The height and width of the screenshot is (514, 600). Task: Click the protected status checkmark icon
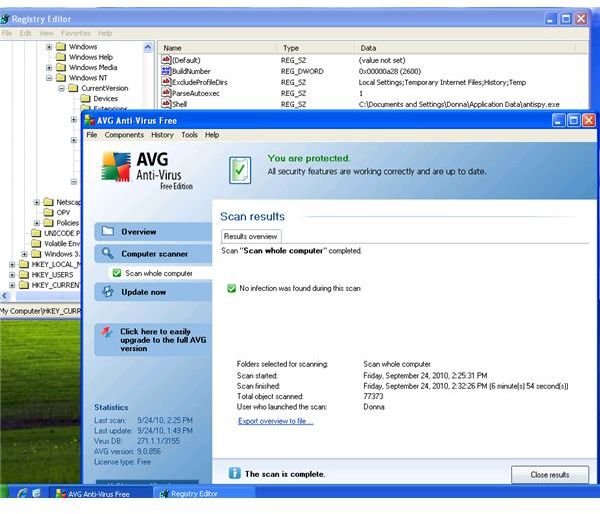(x=240, y=170)
